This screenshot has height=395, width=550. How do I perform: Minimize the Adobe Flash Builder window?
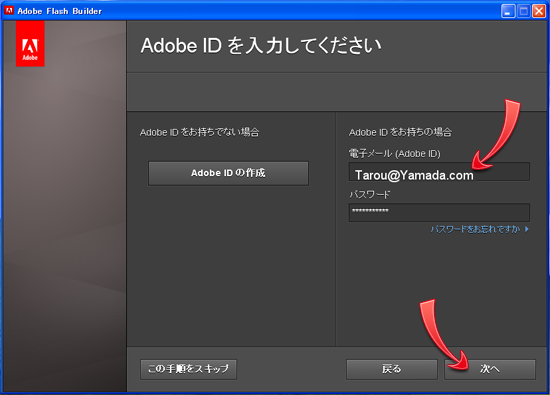[x=508, y=11]
